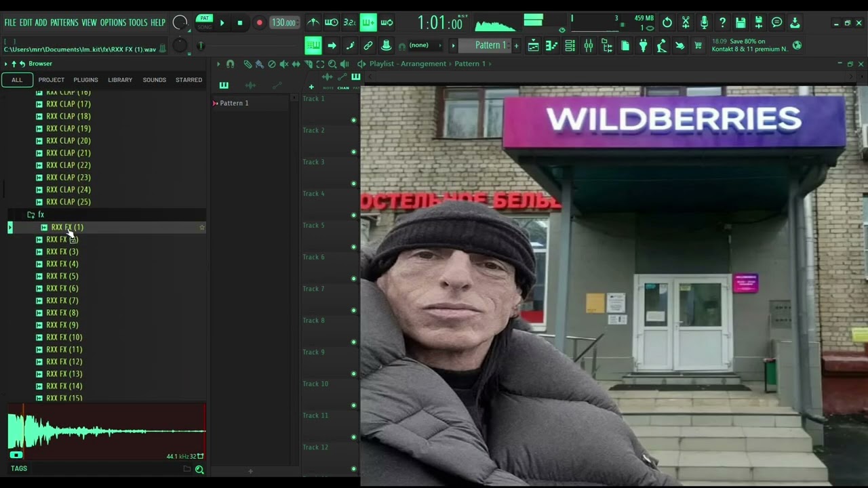Choose the Select tool in Playlist toolbar
868x488 pixels.
click(321, 64)
